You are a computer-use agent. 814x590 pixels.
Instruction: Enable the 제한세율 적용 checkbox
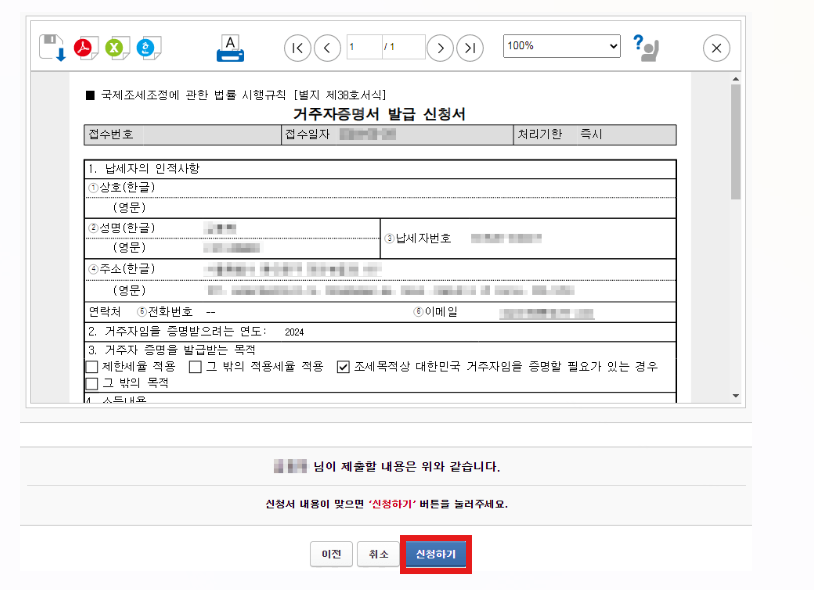coord(92,367)
